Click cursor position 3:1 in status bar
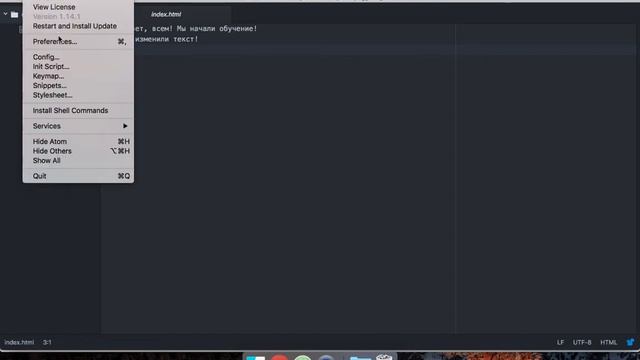 pyautogui.click(x=47, y=342)
